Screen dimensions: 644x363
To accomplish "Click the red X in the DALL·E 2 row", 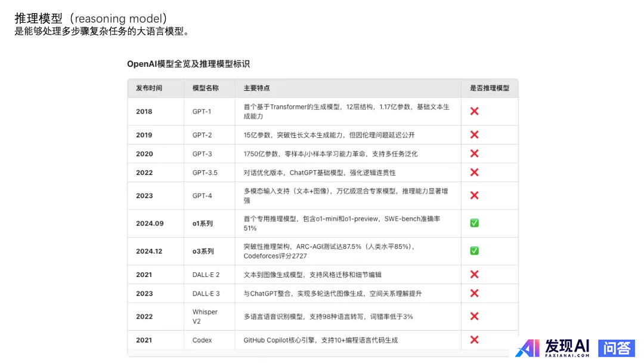I will click(x=475, y=274).
